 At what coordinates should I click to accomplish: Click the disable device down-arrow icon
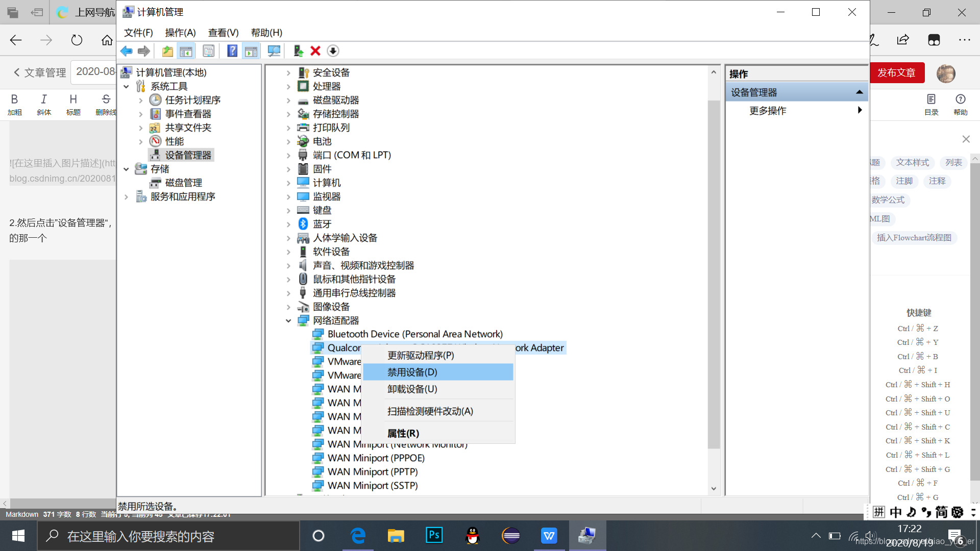(333, 51)
